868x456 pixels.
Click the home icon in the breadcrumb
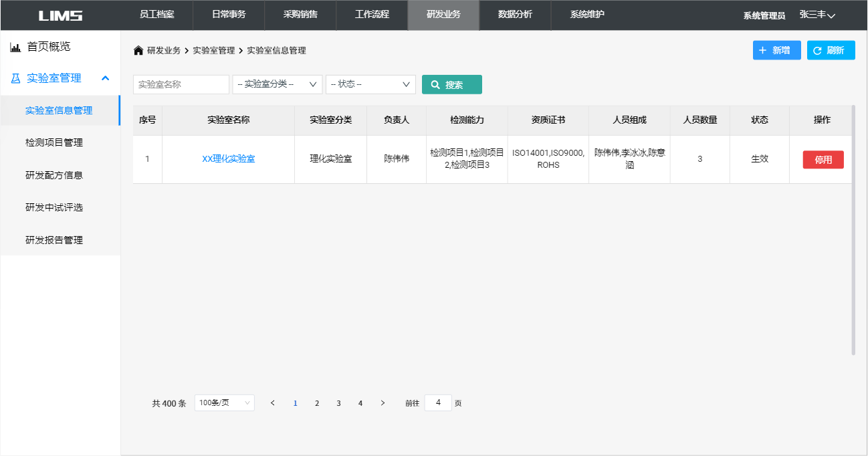coord(138,51)
